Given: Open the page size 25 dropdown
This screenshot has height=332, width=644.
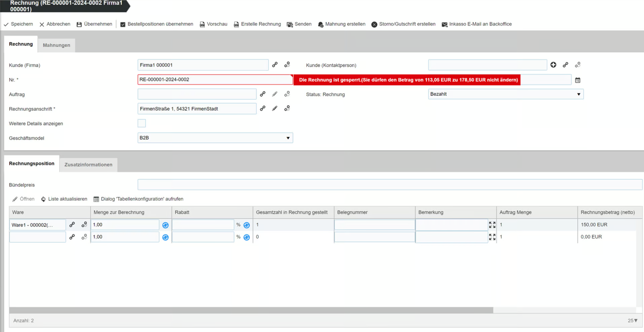Looking at the screenshot, I should (x=632, y=320).
